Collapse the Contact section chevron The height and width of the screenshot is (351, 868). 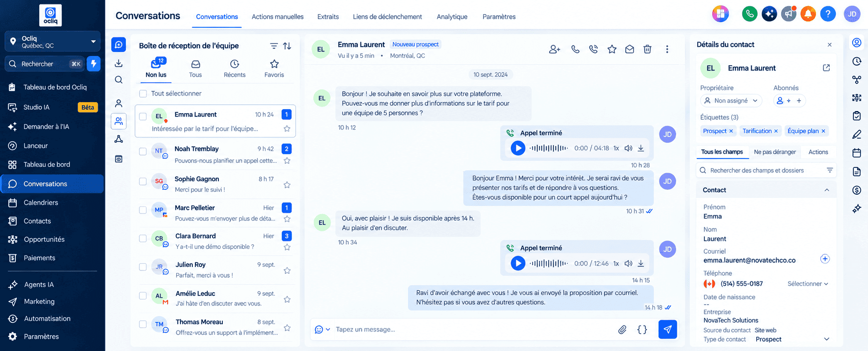(x=827, y=190)
